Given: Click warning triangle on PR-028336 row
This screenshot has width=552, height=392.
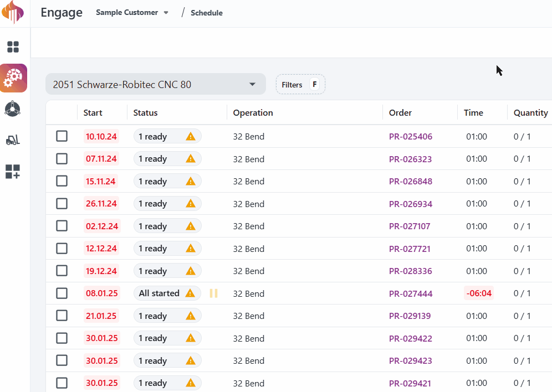Looking at the screenshot, I should click(191, 271).
